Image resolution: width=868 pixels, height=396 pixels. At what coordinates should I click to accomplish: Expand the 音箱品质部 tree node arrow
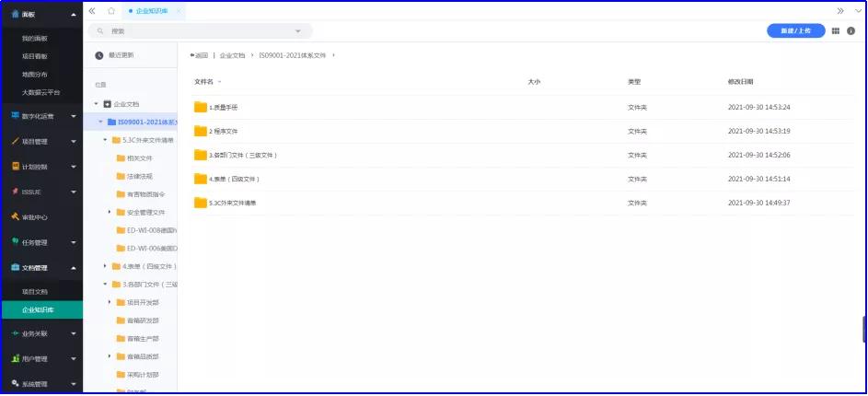[109, 356]
